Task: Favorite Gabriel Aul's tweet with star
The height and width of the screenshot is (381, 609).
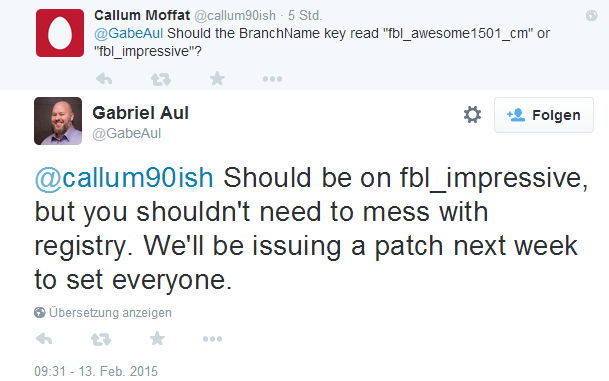Action: click(157, 339)
